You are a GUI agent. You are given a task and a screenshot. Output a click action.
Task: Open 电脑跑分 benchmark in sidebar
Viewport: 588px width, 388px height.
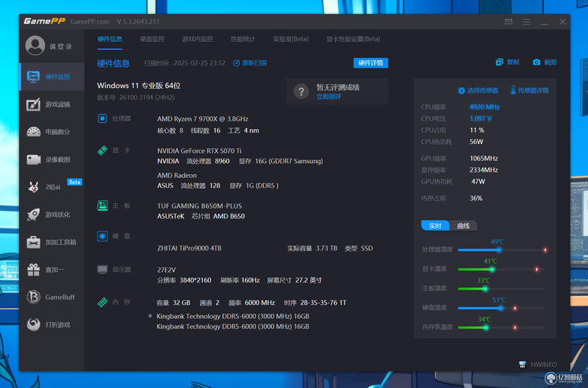[x=52, y=132]
